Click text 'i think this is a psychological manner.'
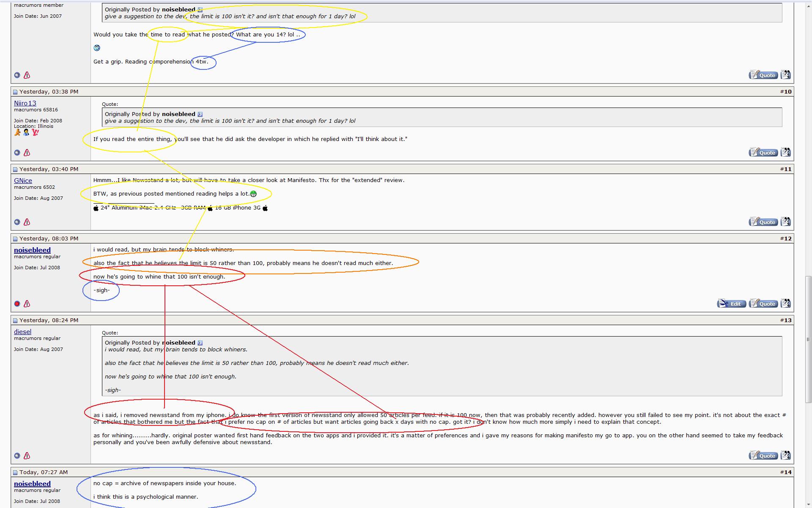Image resolution: width=812 pixels, height=508 pixels. point(145,497)
